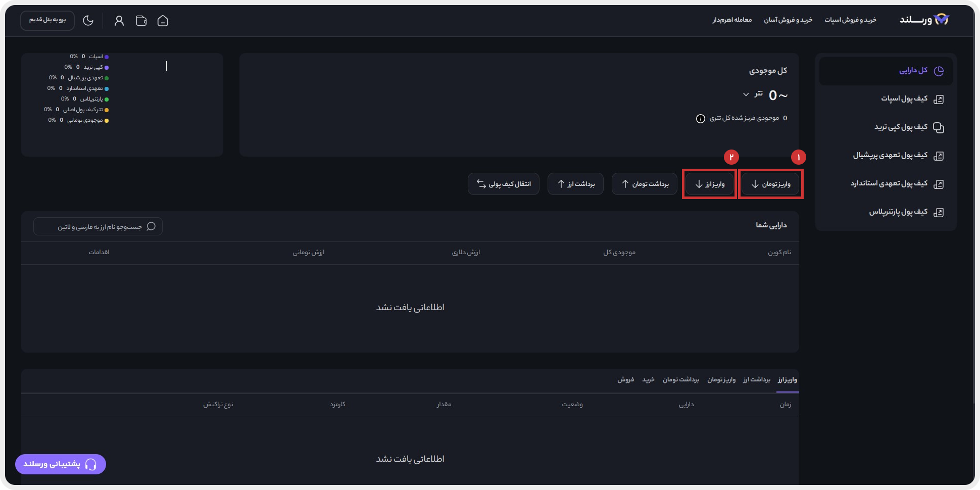The width and height of the screenshot is (980, 490).
Task: Click the برو به پنل قدیم button
Action: 47,20
